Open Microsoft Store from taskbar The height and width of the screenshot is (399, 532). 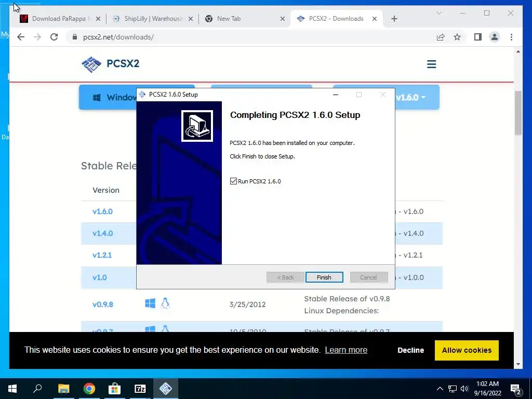(x=115, y=389)
